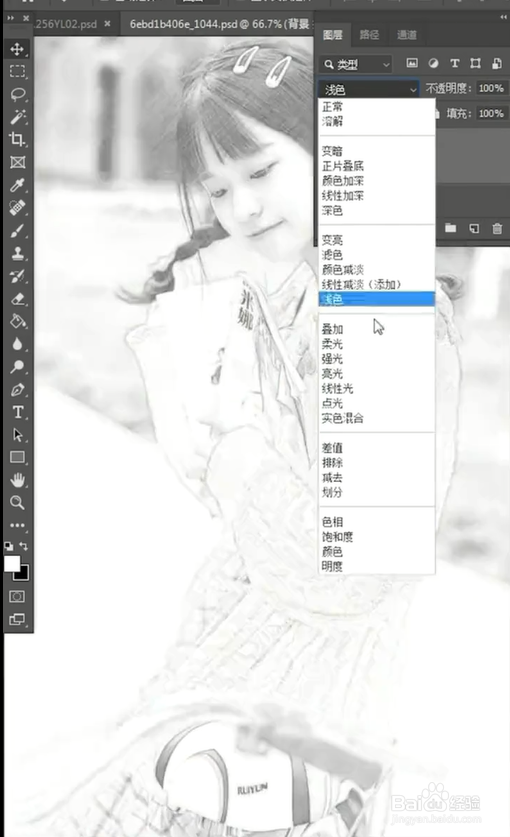Filter layers by adjustment layers
The height and width of the screenshot is (837, 510).
coord(433,64)
